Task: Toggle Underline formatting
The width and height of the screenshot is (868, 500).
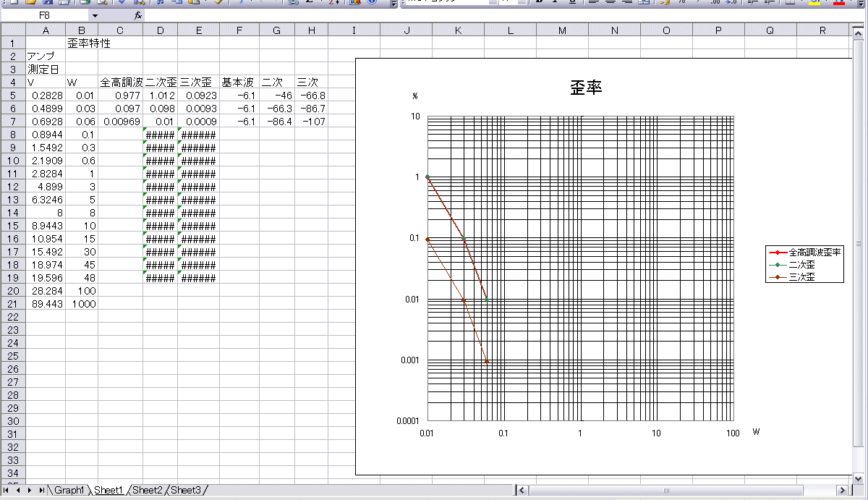Action: (x=572, y=2)
